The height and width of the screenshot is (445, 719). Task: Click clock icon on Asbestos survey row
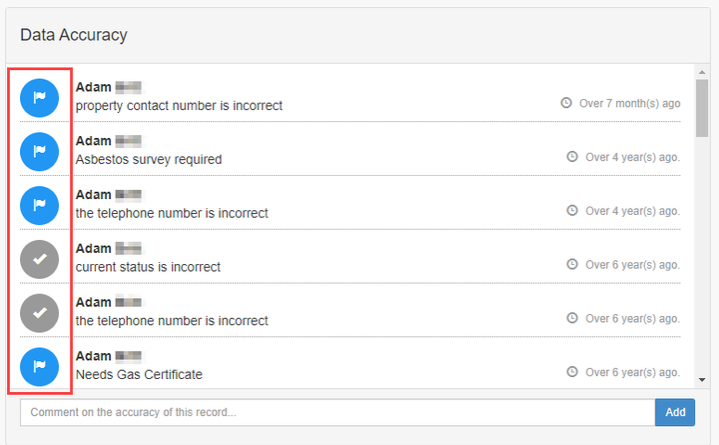[572, 157]
